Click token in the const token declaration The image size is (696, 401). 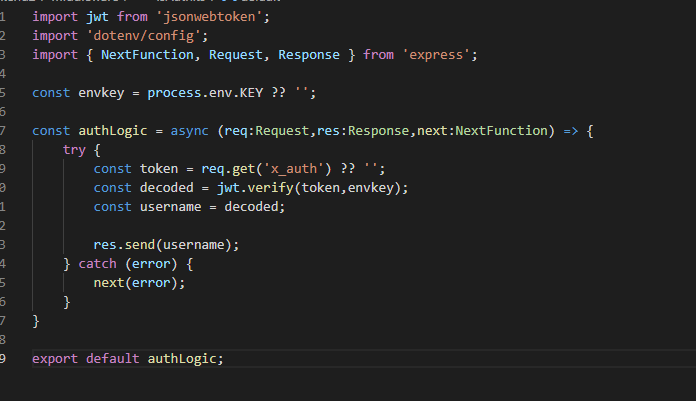tap(159, 169)
